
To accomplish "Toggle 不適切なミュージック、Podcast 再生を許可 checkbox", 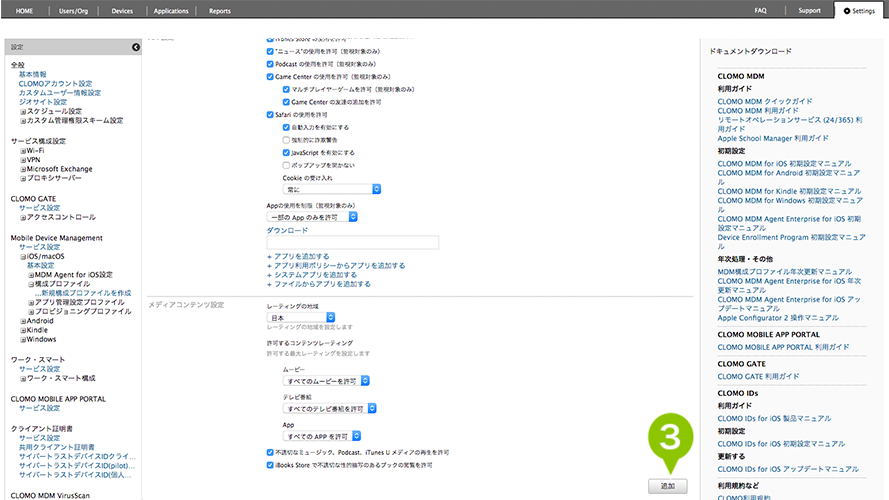I will pyautogui.click(x=270, y=452).
